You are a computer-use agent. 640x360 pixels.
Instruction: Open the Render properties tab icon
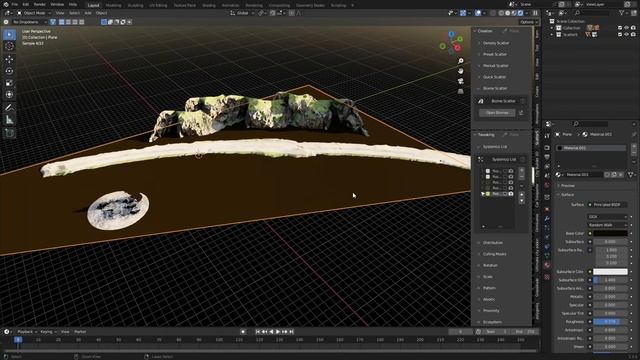click(547, 147)
